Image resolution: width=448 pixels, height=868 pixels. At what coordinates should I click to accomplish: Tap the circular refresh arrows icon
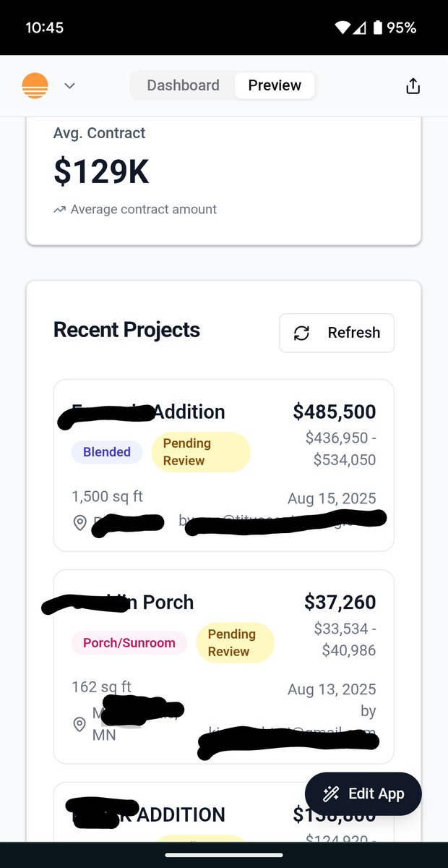click(x=301, y=333)
